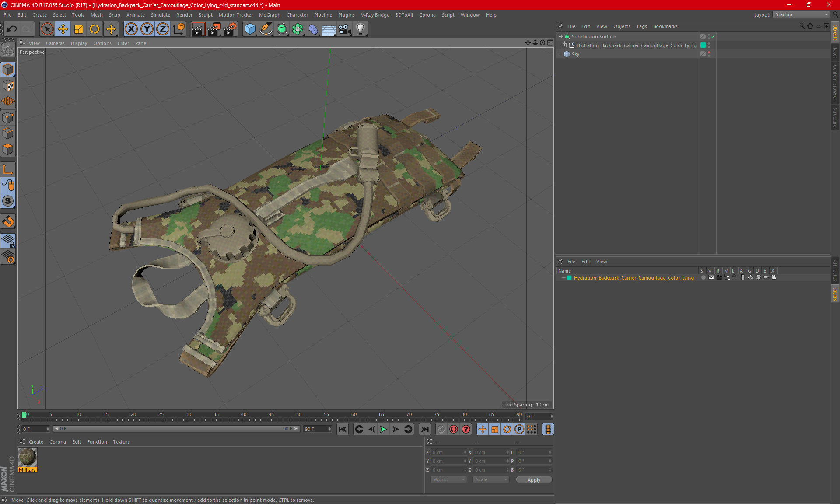
Task: Activate the Move tool
Action: pos(63,29)
